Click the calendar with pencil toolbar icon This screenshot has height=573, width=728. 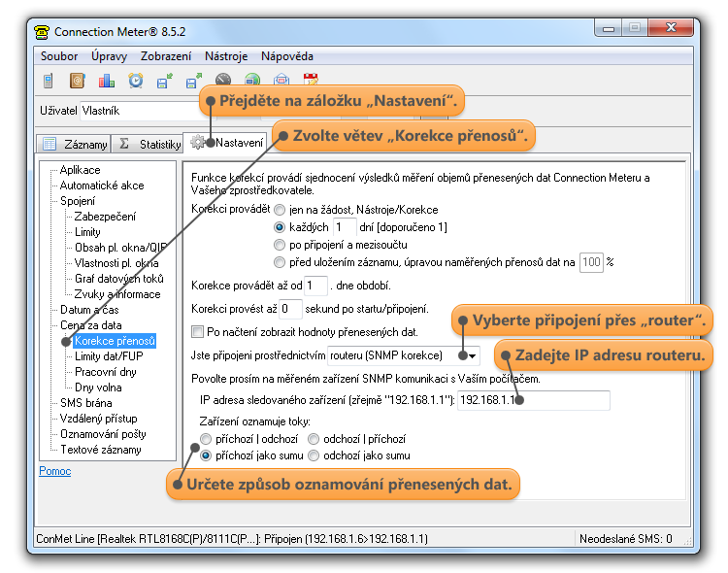pyautogui.click(x=311, y=79)
